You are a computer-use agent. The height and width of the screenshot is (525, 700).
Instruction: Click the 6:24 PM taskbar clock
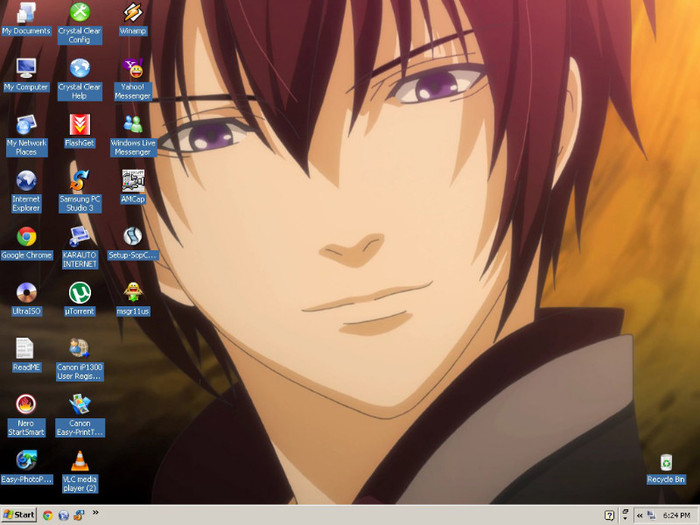click(x=676, y=516)
